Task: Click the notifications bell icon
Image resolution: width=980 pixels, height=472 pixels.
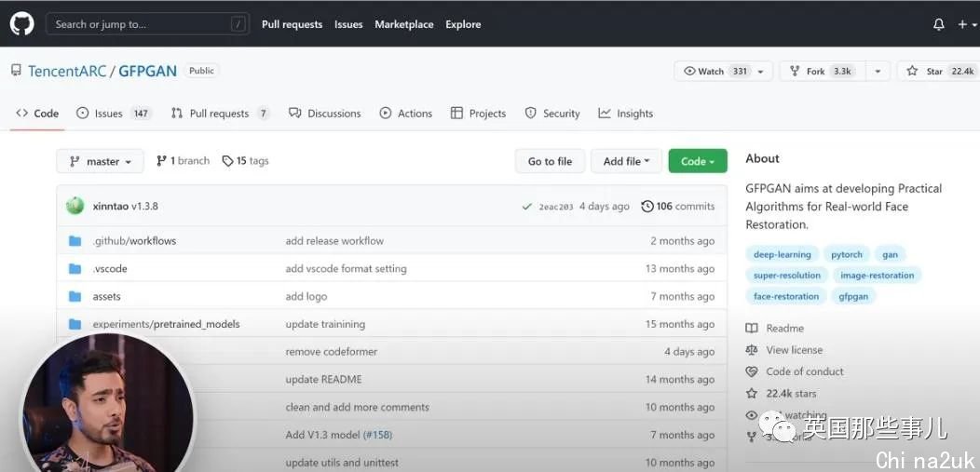Action: click(x=938, y=24)
